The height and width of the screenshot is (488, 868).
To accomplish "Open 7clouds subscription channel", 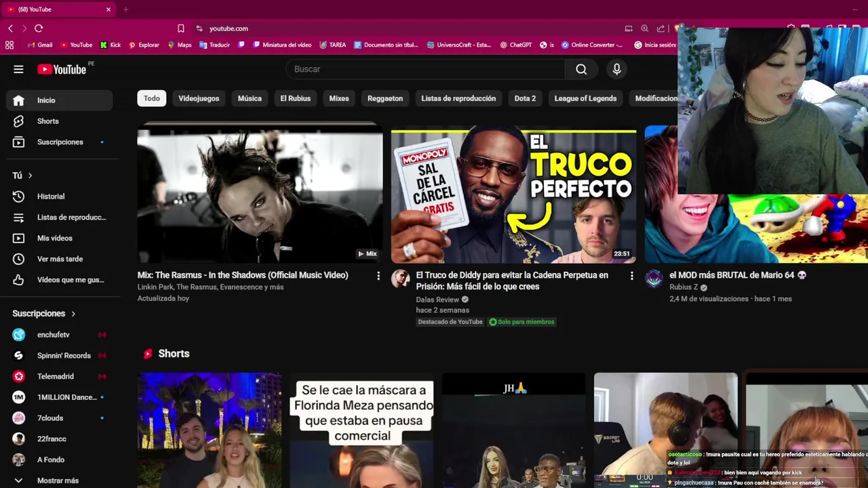I will pos(60,418).
